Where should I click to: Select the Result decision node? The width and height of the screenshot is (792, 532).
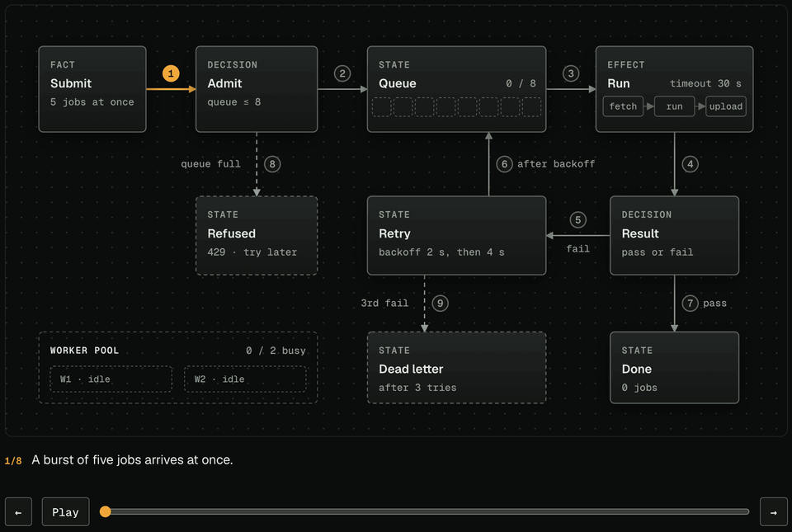pyautogui.click(x=674, y=236)
